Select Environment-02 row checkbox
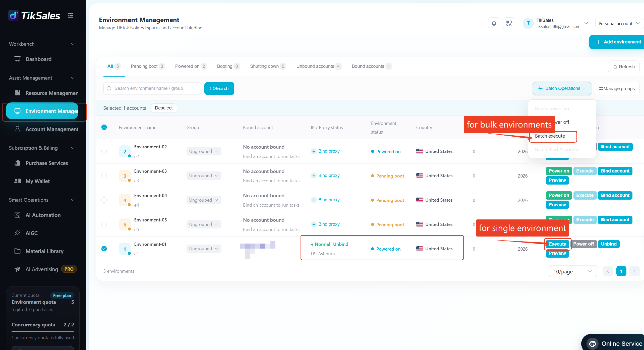644x350 pixels. click(104, 151)
